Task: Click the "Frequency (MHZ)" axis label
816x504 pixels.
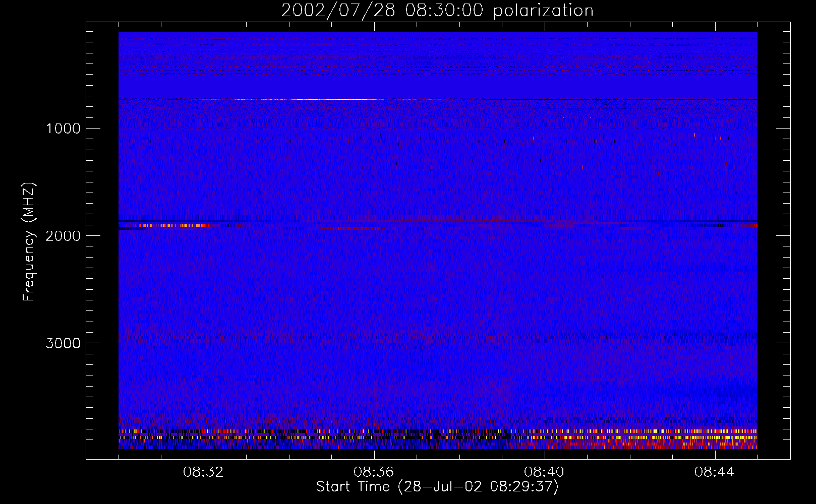Action: tap(29, 241)
